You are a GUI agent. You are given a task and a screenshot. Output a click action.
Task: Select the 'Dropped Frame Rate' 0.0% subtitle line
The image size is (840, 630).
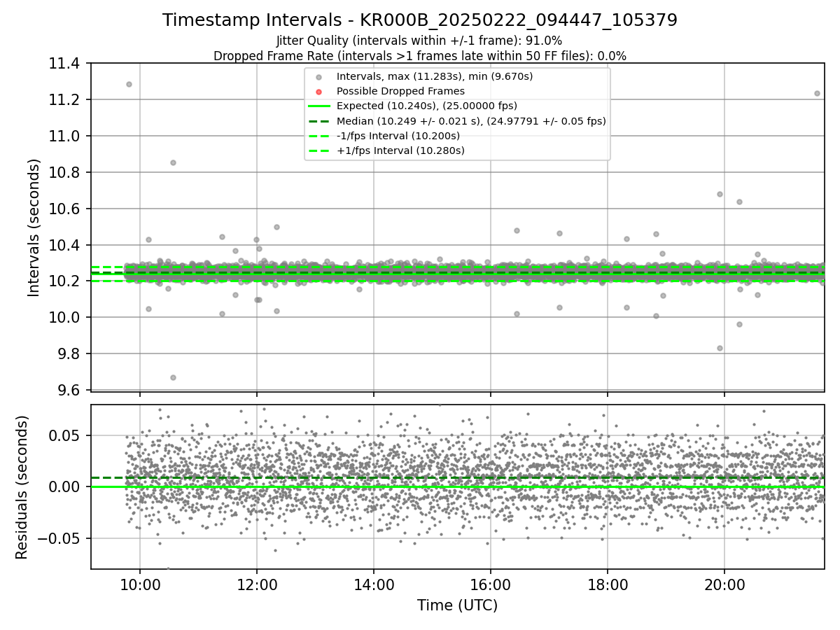420,56
